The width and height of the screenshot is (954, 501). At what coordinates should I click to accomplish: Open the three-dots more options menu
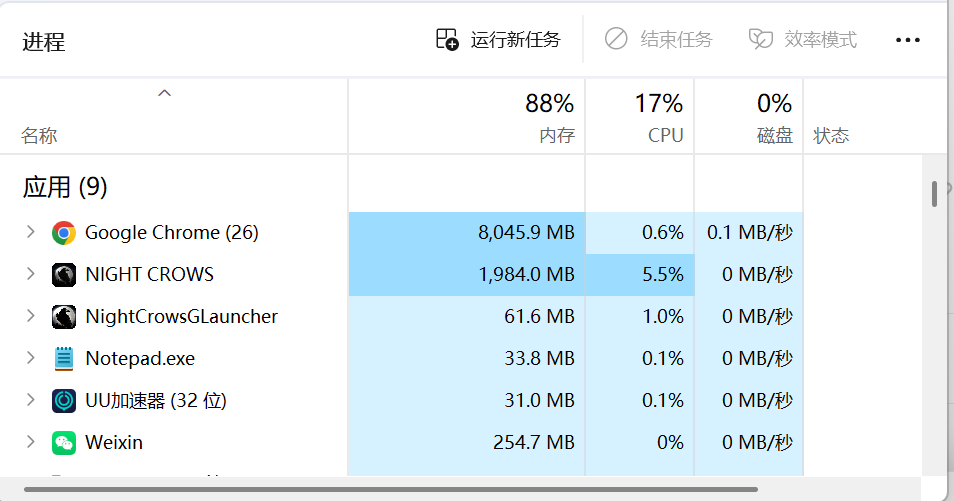pos(908,40)
